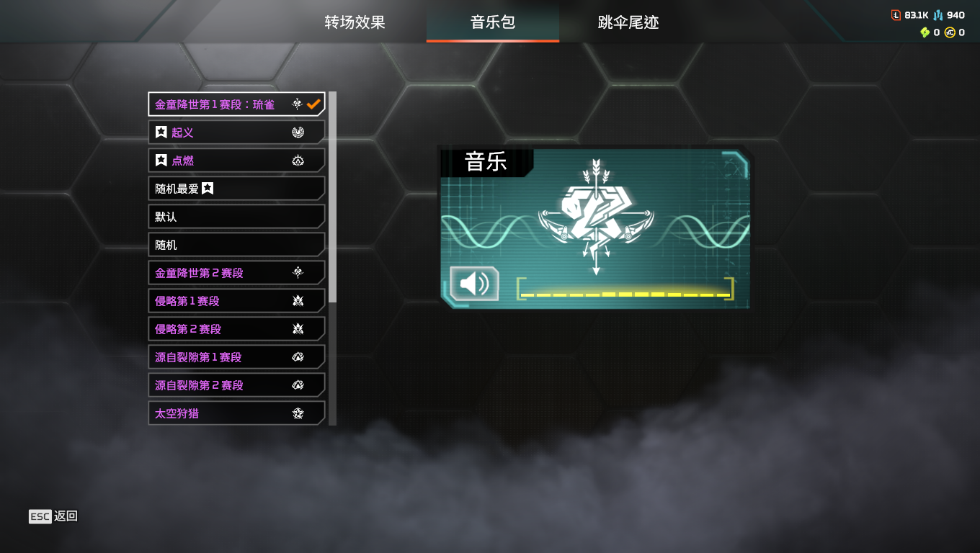Open the 转场效果 tab

click(355, 22)
